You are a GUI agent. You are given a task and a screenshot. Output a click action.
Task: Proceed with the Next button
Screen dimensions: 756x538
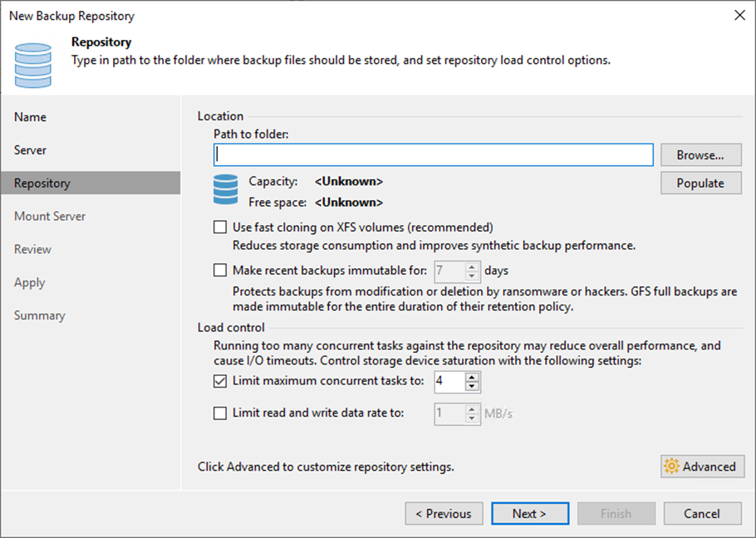[529, 514]
